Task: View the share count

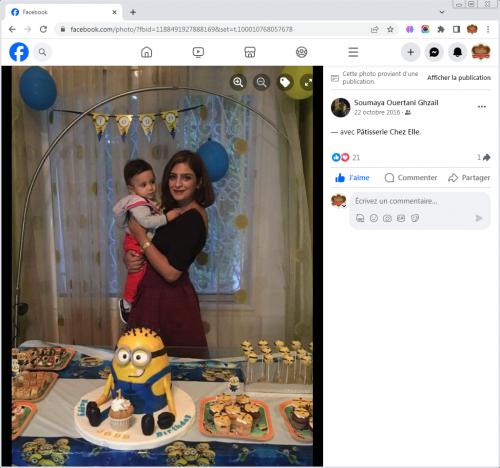Action: point(484,157)
